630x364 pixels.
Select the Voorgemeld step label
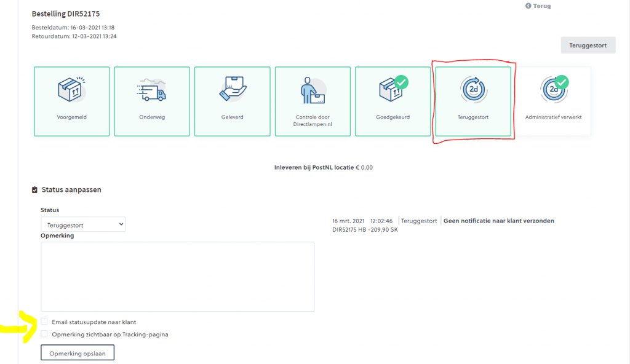(x=71, y=116)
